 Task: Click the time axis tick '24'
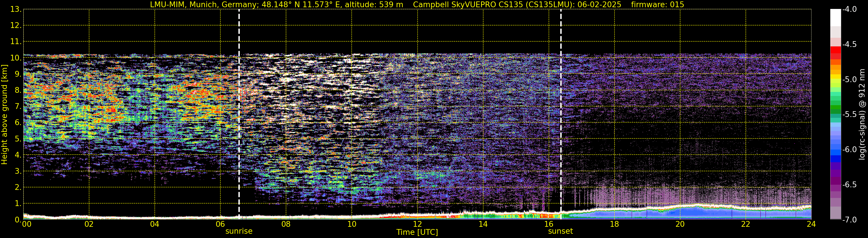tap(811, 224)
